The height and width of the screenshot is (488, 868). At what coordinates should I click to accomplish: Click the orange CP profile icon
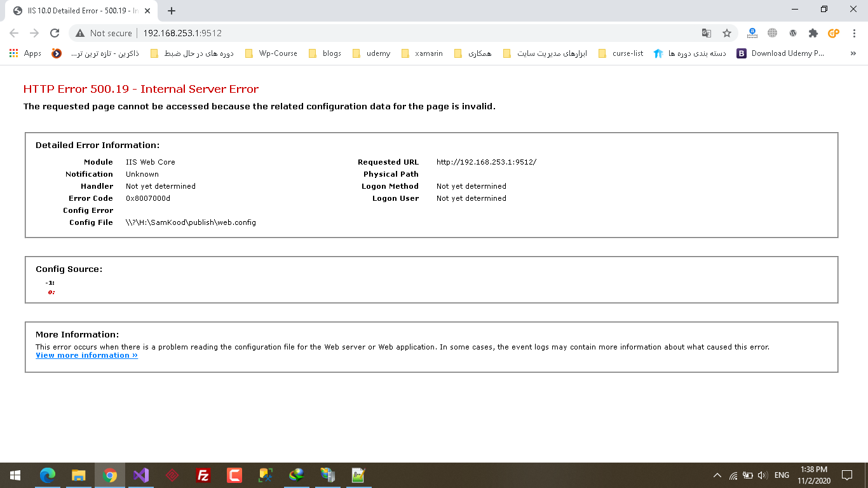[x=834, y=33]
